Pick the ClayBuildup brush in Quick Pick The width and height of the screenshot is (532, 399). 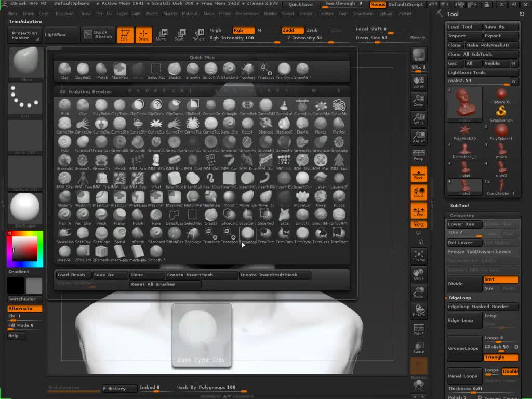coord(83,70)
